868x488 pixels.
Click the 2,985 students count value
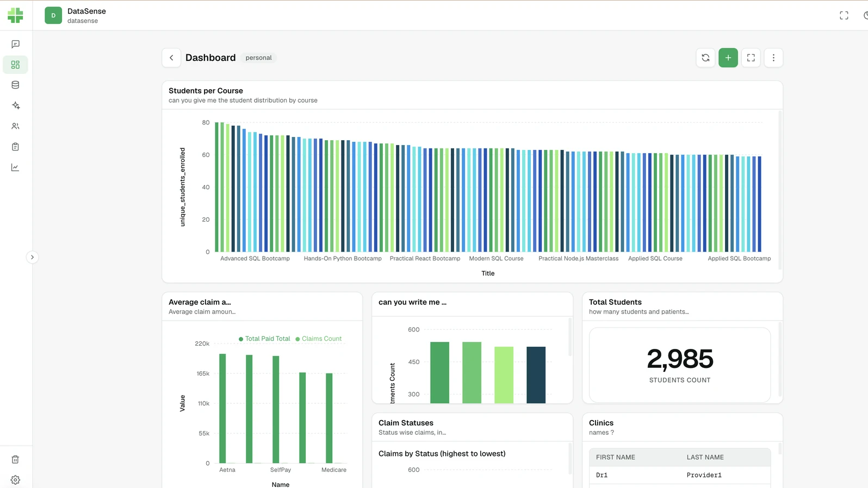coord(680,359)
